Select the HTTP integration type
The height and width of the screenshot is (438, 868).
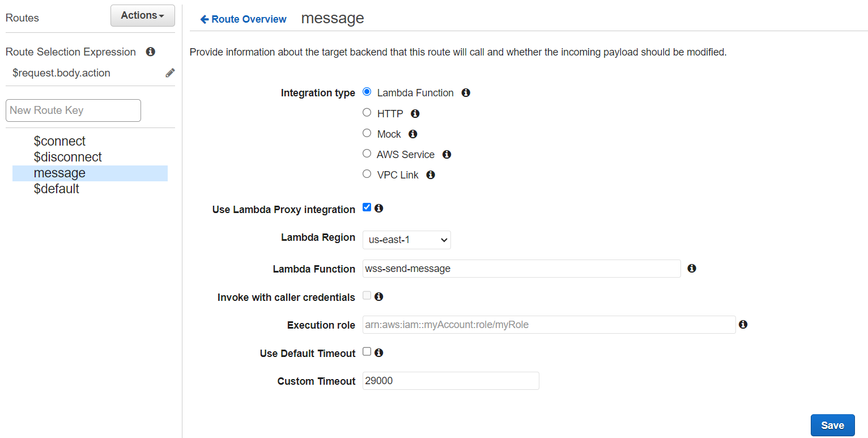(367, 113)
